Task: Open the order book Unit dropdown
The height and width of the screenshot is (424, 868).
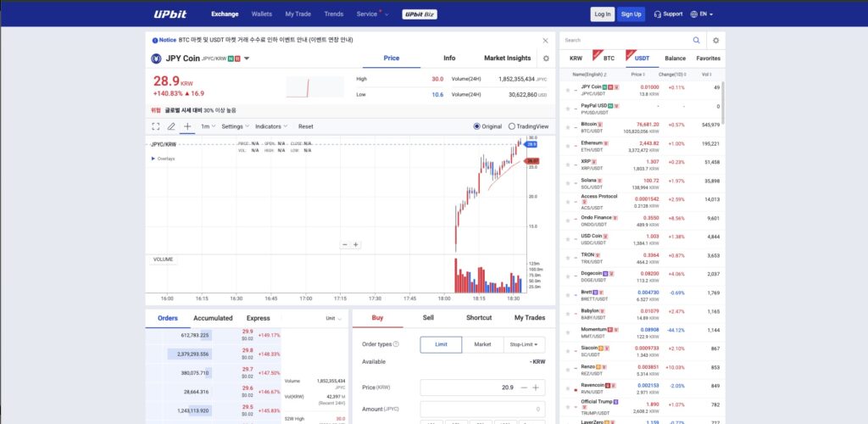Action: coord(334,319)
